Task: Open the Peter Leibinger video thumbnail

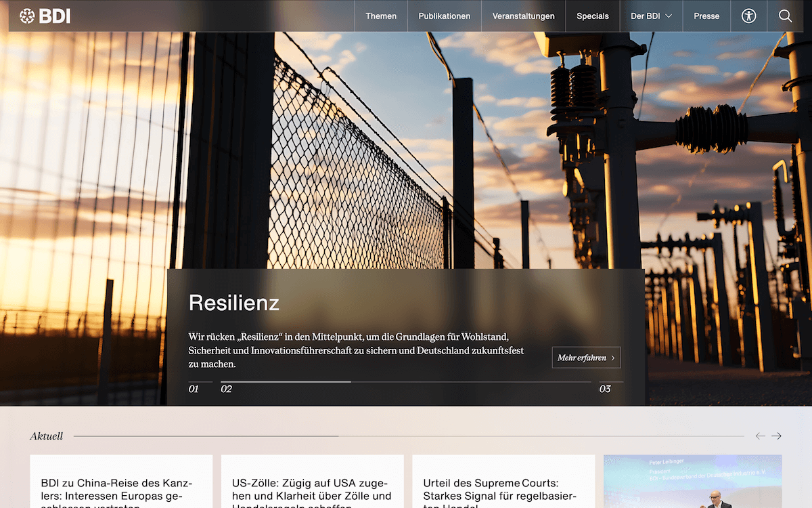Action: point(692,482)
